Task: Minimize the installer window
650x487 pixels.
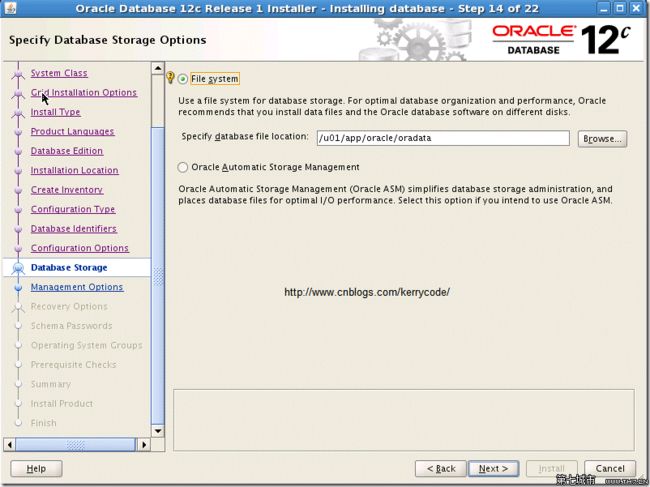Action: coord(604,8)
